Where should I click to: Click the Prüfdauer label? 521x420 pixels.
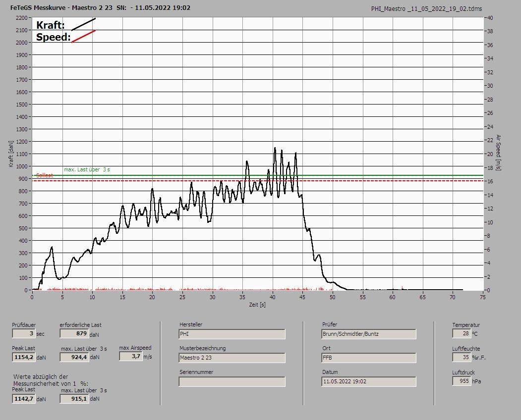(24, 325)
